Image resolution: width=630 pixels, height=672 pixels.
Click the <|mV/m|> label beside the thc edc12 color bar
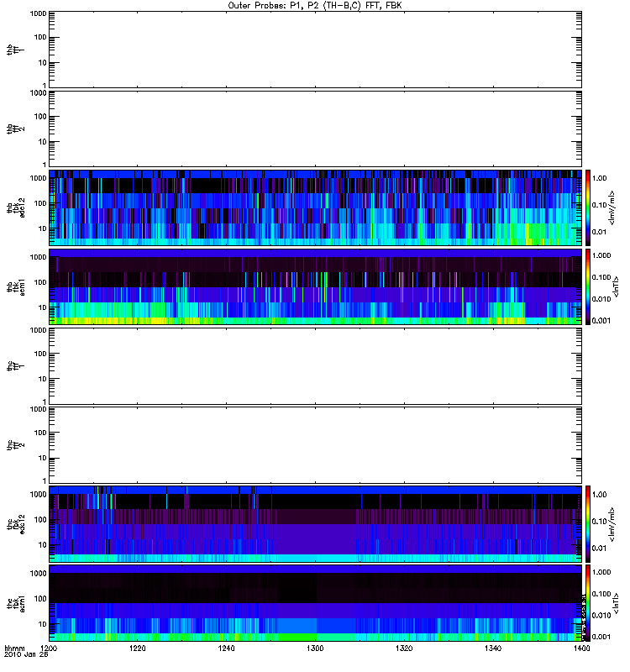[612, 523]
